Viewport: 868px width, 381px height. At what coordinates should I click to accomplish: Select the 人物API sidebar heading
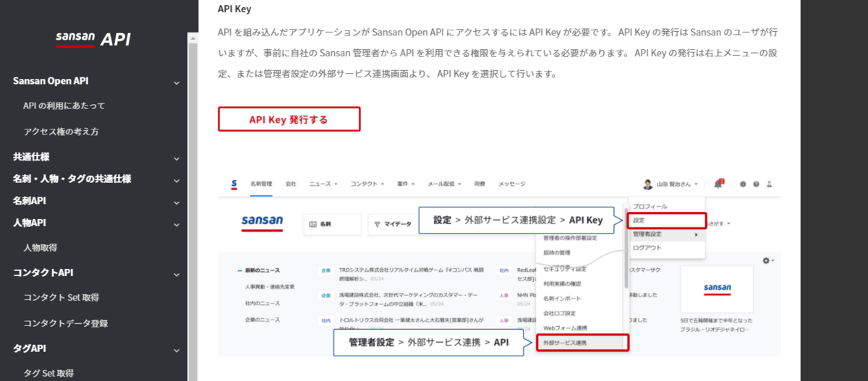30,223
